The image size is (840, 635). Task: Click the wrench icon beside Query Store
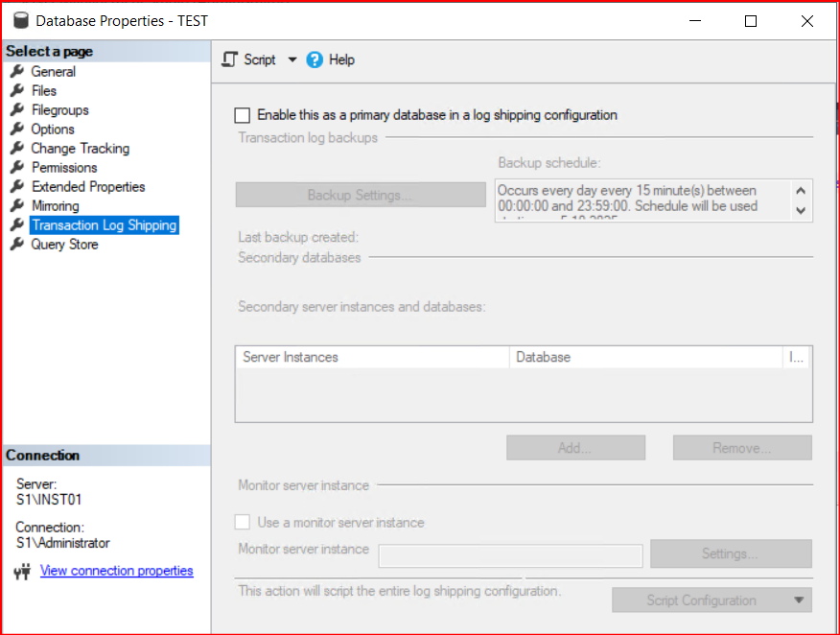[x=16, y=244]
